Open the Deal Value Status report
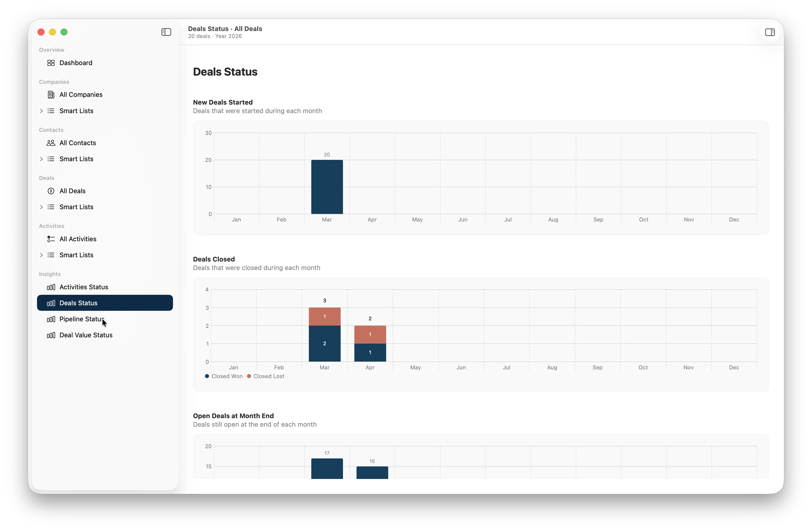The height and width of the screenshot is (531, 812). tap(86, 335)
